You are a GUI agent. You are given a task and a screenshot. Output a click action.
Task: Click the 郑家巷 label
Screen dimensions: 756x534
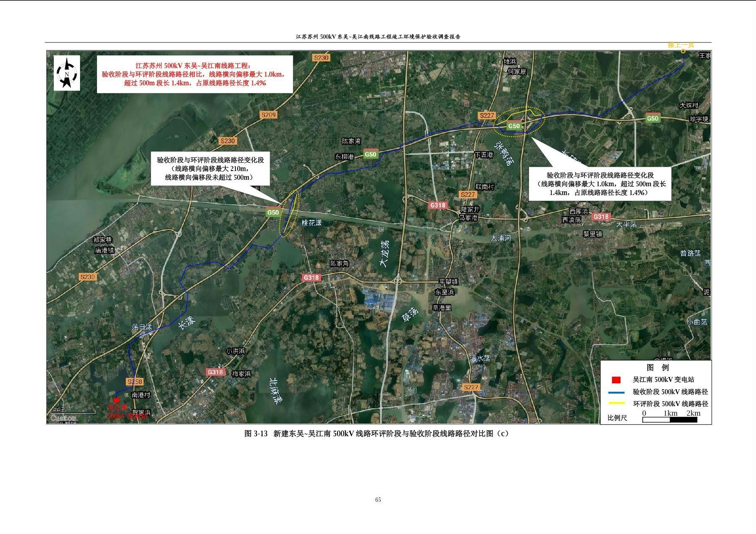pyautogui.click(x=103, y=240)
